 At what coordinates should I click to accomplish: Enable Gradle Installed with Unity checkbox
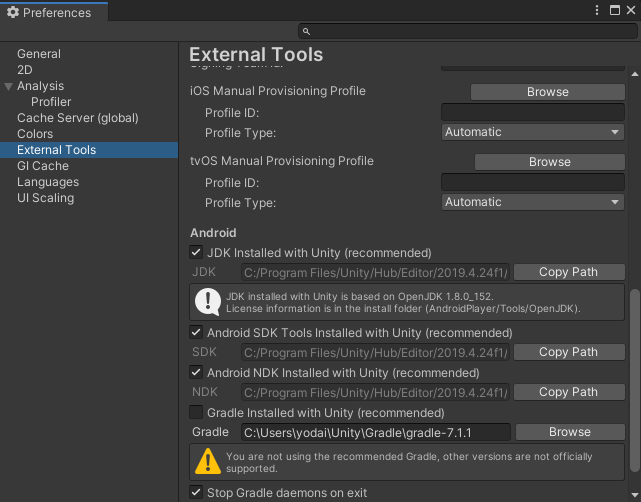(196, 413)
